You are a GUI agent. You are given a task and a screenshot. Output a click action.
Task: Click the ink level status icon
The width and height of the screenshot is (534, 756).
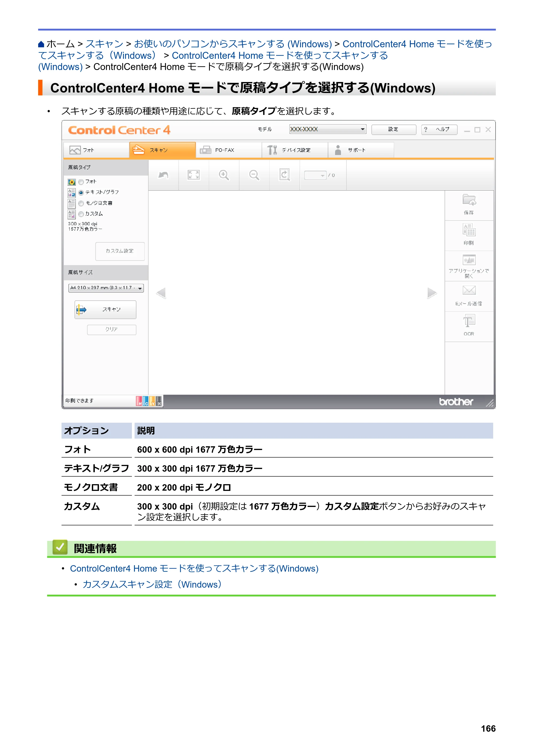149,401
